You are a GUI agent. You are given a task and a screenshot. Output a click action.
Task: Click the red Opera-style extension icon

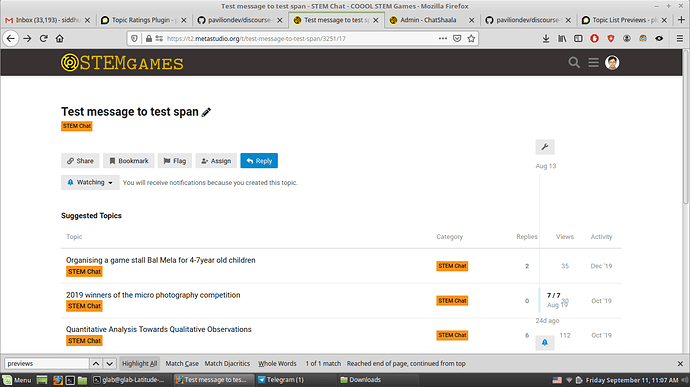[595, 39]
